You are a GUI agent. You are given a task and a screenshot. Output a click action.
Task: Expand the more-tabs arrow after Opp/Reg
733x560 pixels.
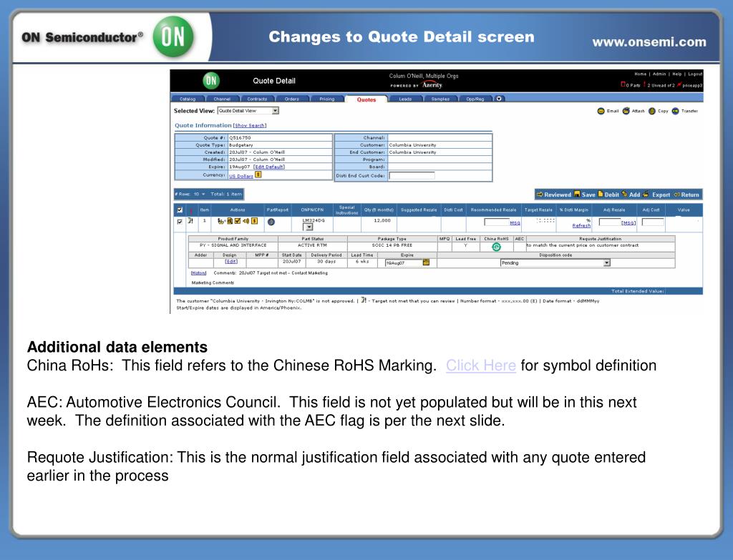(499, 99)
